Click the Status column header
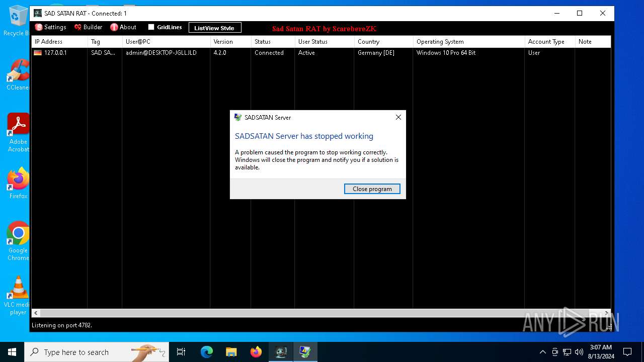 point(273,42)
